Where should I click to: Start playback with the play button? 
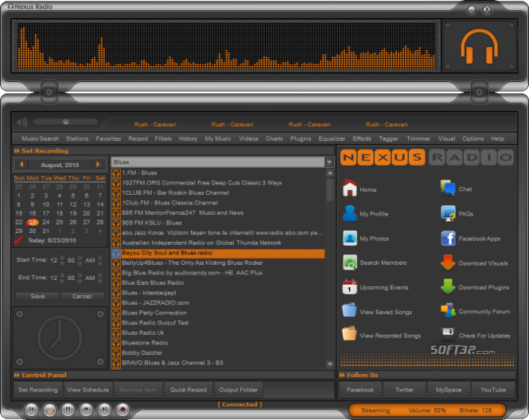[49, 410]
